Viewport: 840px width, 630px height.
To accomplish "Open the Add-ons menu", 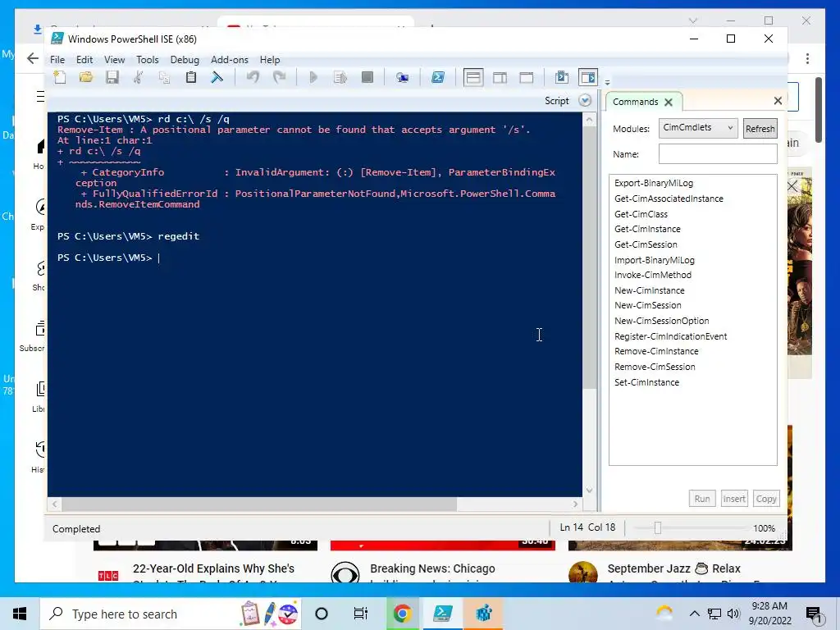I will 230,60.
